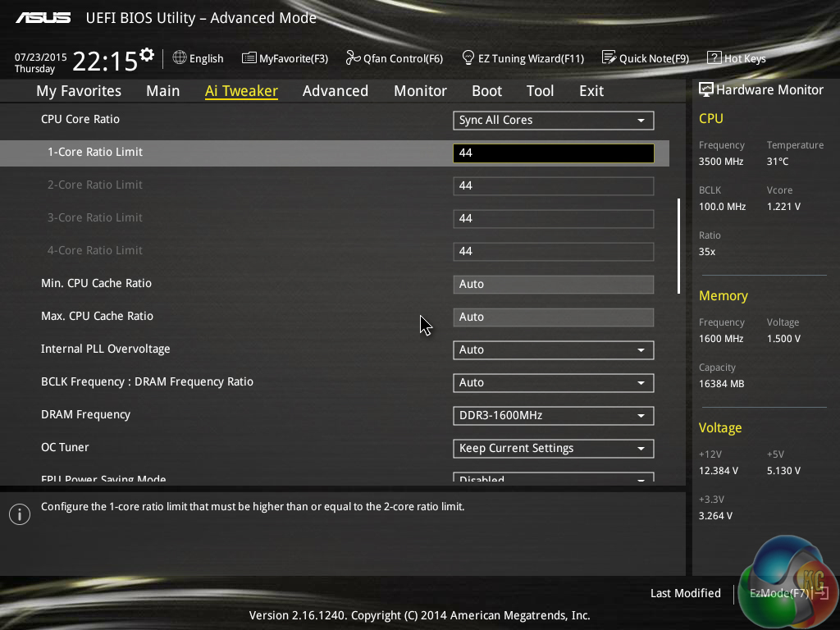Click the BCLK Frequency : DRAM Frequency Ratio label
The width and height of the screenshot is (840, 630).
147,382
